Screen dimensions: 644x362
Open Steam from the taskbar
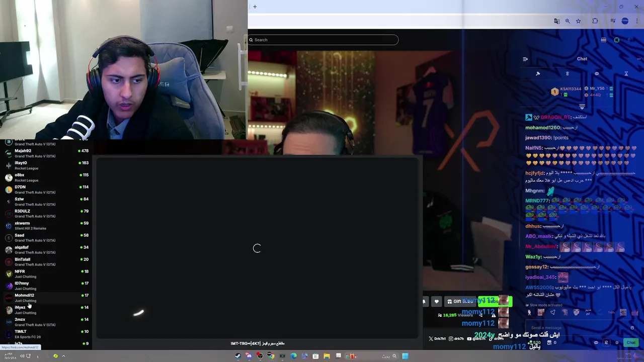238,356
